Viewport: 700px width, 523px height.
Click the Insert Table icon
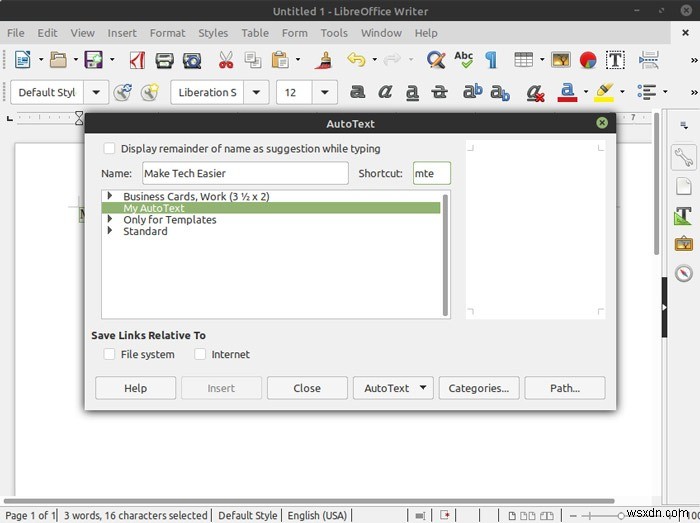pyautogui.click(x=523, y=59)
